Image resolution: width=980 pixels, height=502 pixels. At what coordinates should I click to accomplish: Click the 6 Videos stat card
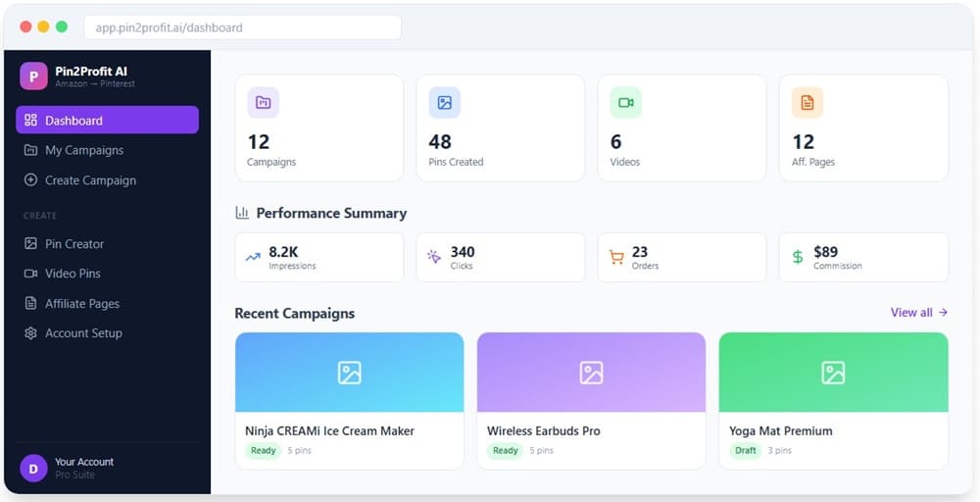682,128
